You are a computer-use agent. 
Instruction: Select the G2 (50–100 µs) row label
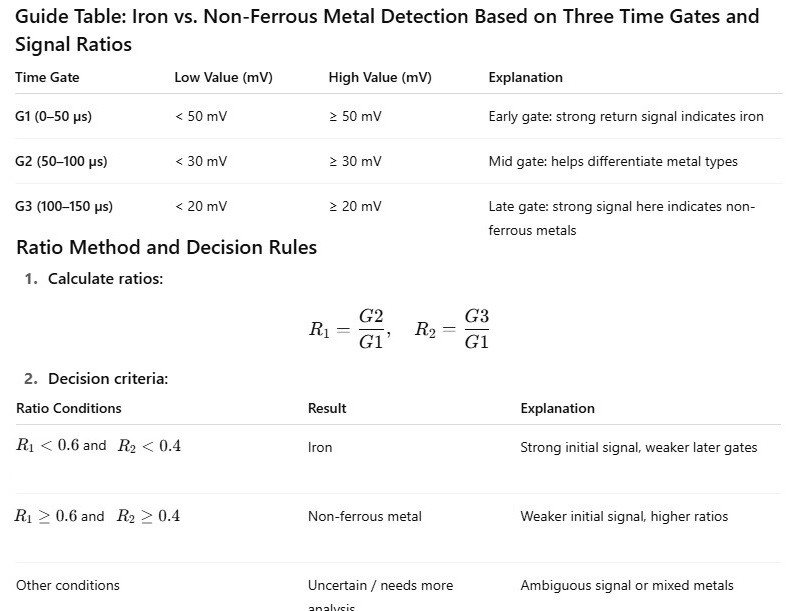(x=61, y=161)
